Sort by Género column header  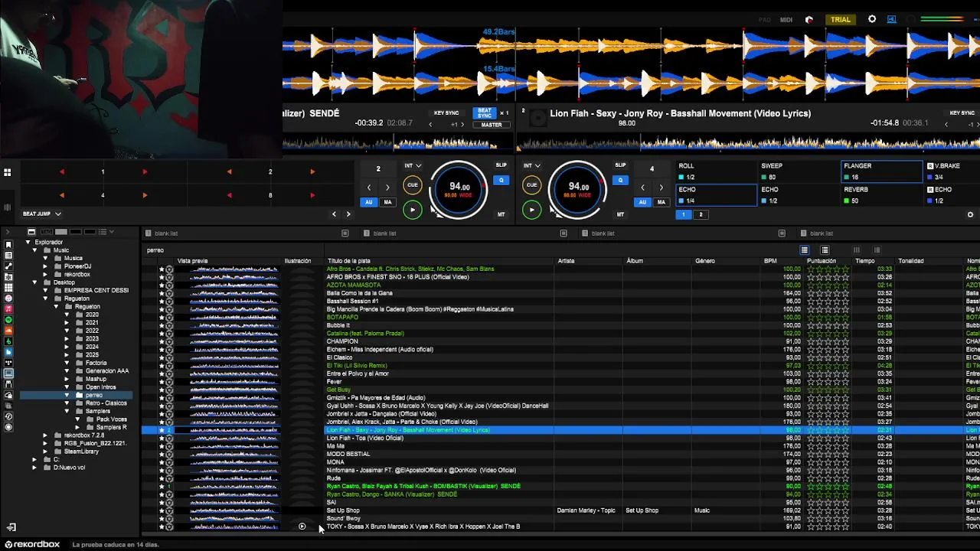[x=705, y=261]
